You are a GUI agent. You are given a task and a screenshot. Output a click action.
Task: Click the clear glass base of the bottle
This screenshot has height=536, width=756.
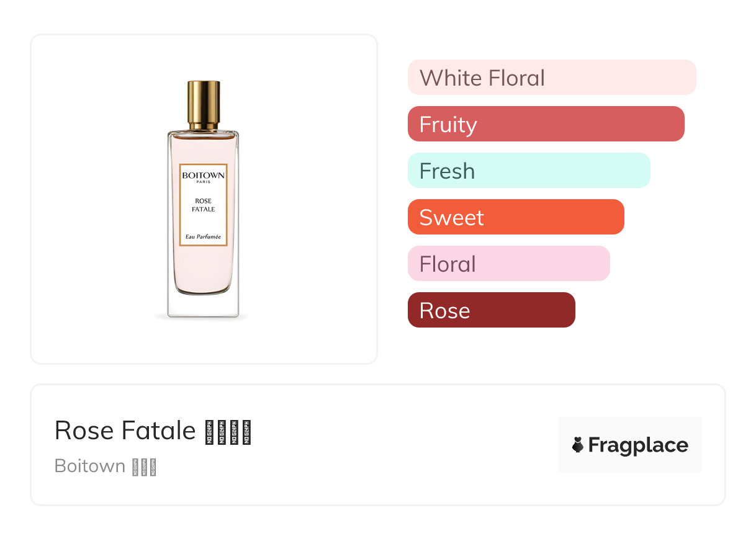tap(203, 305)
